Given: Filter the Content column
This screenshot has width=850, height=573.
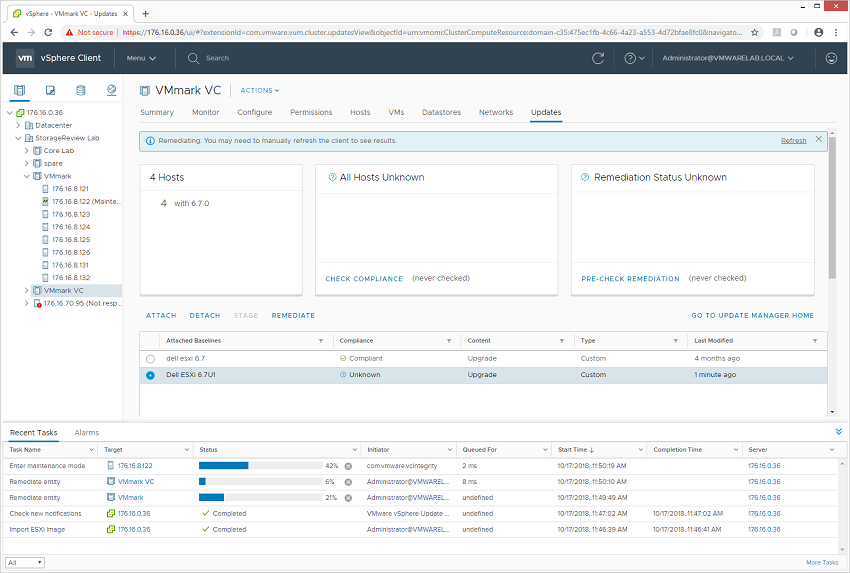Looking at the screenshot, I should point(562,341).
